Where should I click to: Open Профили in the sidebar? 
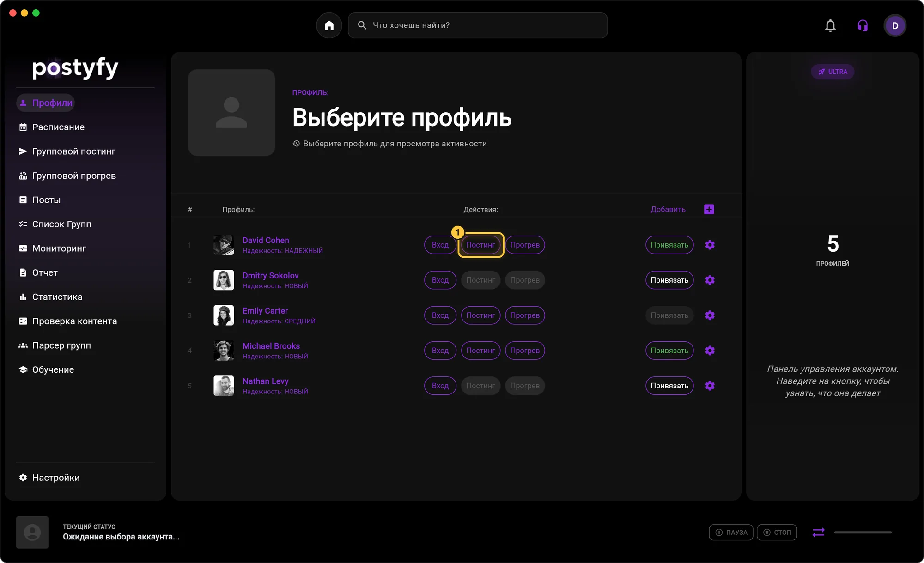(x=46, y=103)
